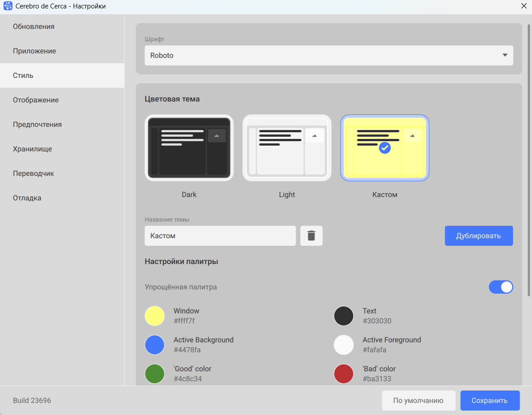Go to the Отображение section
This screenshot has width=532, height=415.
[x=36, y=100]
